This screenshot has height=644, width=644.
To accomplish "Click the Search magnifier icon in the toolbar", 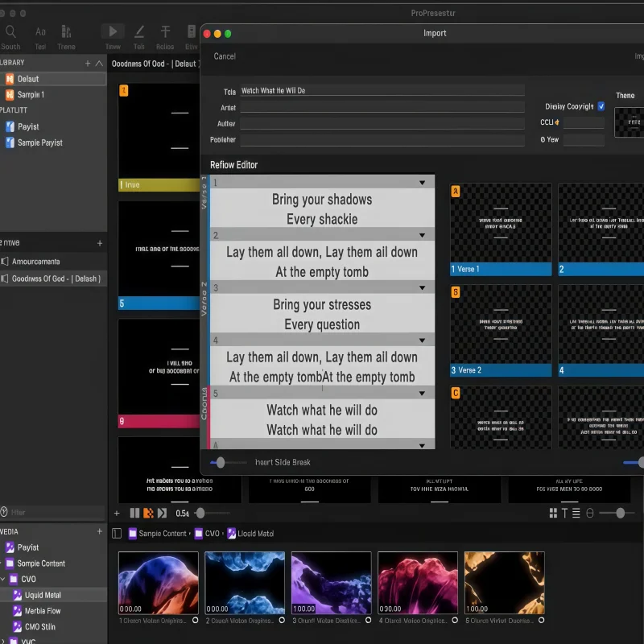I will point(11,32).
